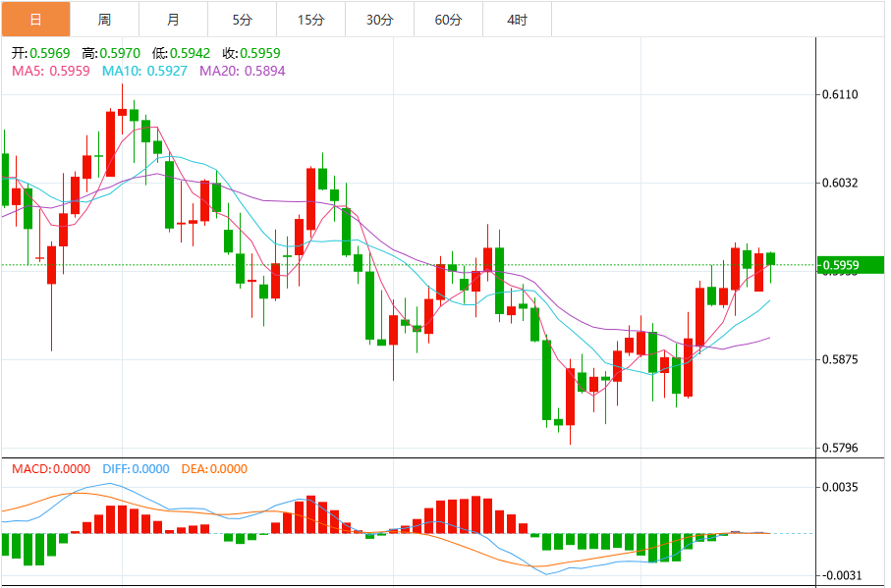This screenshot has width=891, height=588.
Task: Click the 0.5796 price axis label
Action: pyautogui.click(x=840, y=448)
